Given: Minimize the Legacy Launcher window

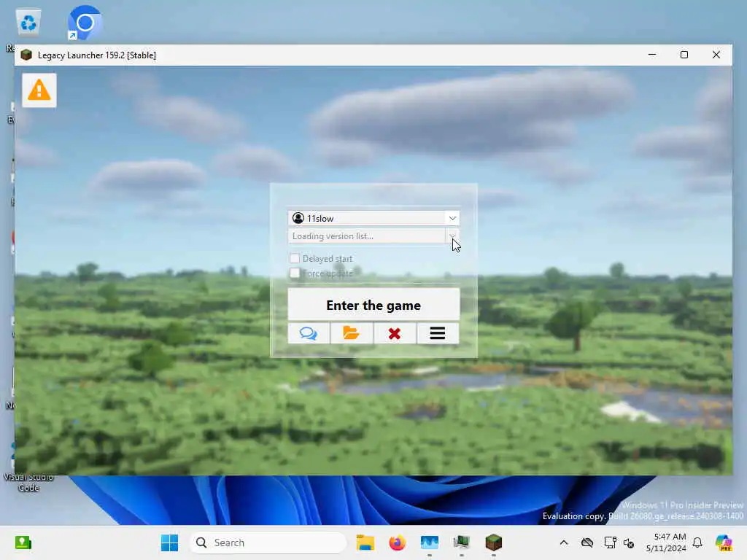Looking at the screenshot, I should click(x=652, y=55).
